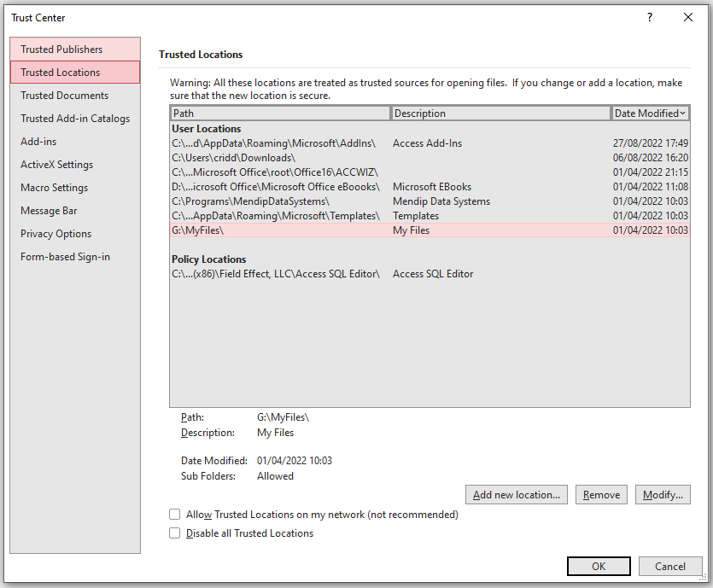Sort by the Date Modified column header
Image resolution: width=713 pixels, height=588 pixels.
pos(650,114)
